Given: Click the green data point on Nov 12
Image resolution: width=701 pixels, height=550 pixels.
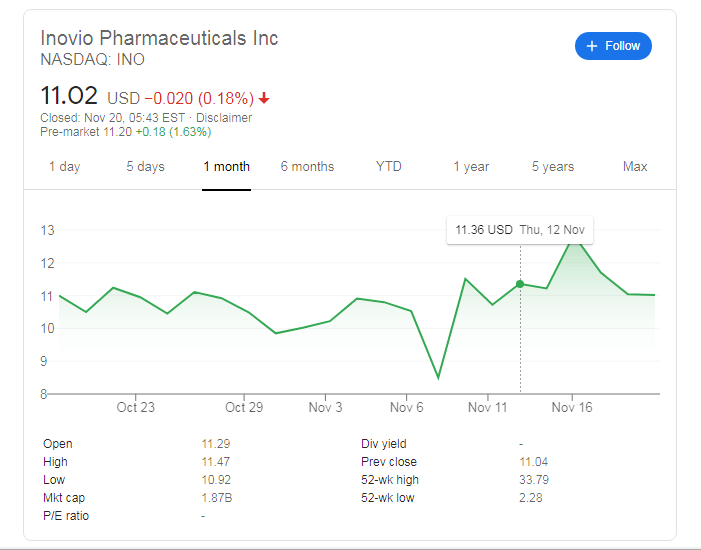Looking at the screenshot, I should (520, 284).
